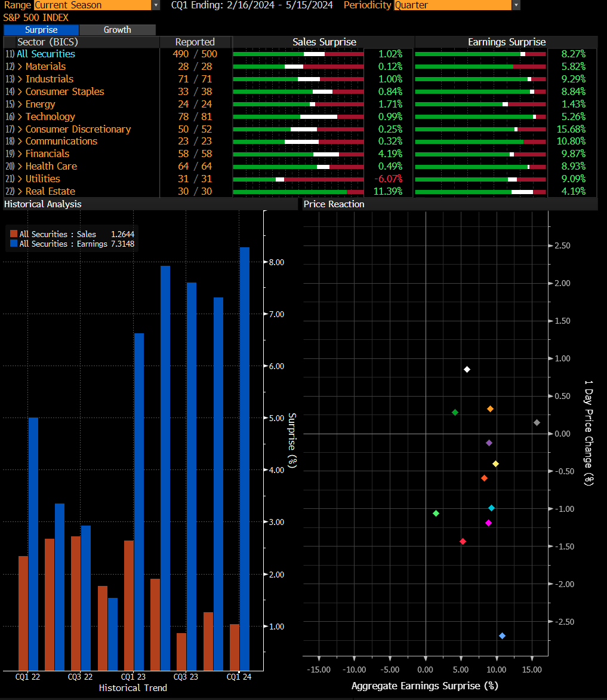Expand the Energy sector row

point(20,104)
